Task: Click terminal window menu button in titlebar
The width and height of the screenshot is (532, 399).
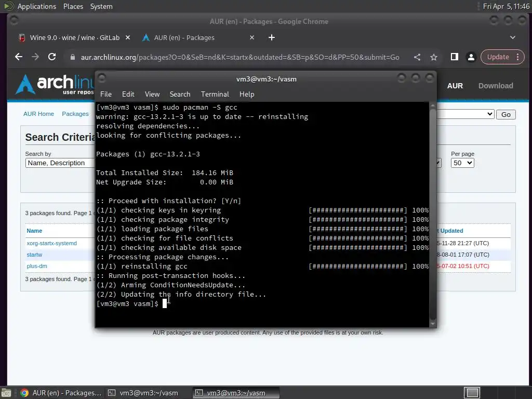Action: point(102,78)
